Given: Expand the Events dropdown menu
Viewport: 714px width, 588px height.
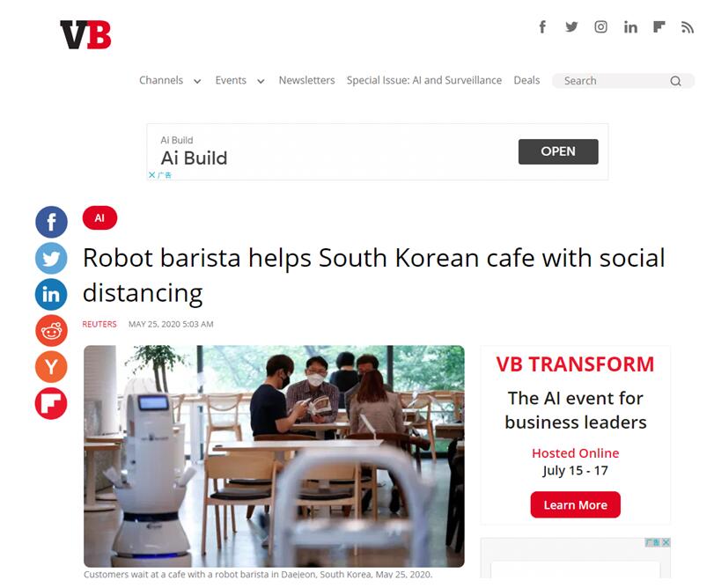Looking at the screenshot, I should tap(239, 81).
